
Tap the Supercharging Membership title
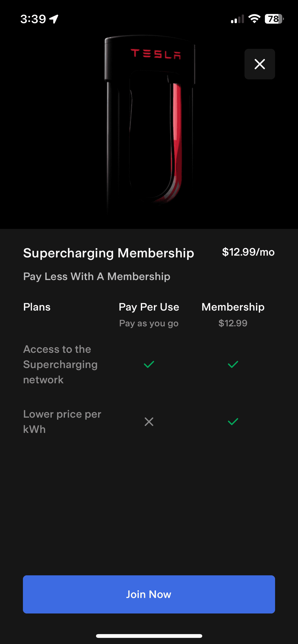click(x=109, y=253)
